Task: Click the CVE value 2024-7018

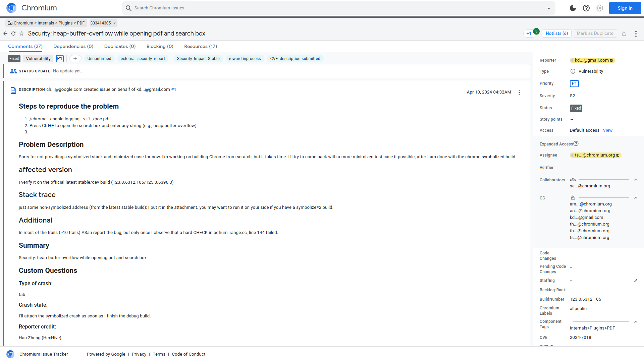Action: (x=581, y=338)
